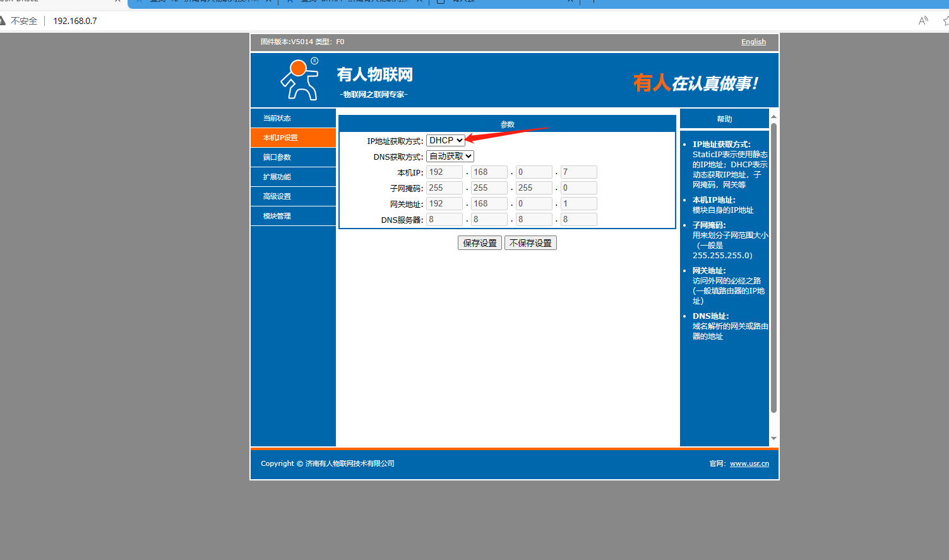Click the 本机IP field label
This screenshot has width=949, height=560.
coord(410,173)
